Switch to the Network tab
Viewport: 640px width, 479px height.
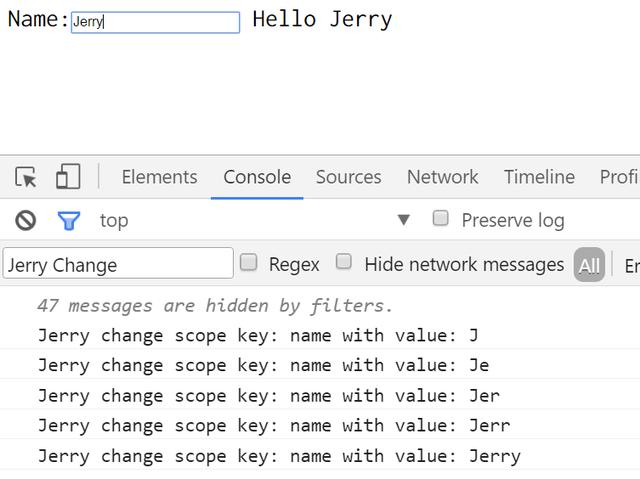442,177
